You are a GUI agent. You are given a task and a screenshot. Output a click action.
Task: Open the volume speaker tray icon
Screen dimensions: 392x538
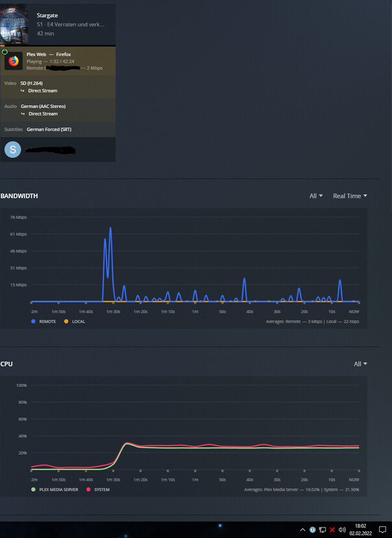click(x=342, y=530)
